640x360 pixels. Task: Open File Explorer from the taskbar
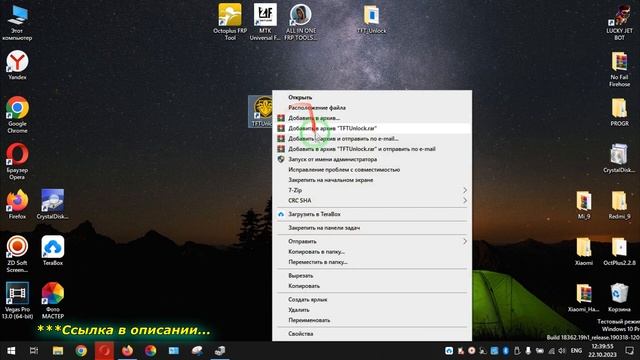click(58, 351)
